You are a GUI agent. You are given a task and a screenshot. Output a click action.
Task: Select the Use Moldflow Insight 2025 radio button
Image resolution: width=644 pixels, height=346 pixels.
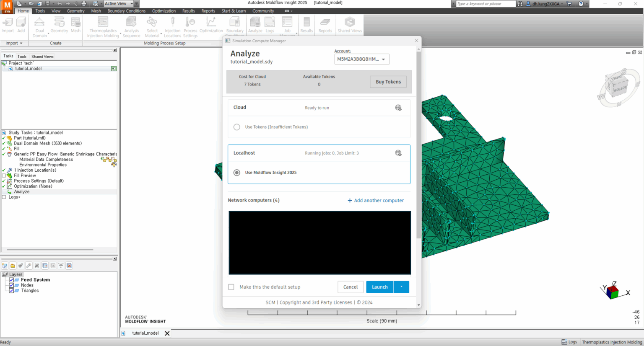pos(237,173)
